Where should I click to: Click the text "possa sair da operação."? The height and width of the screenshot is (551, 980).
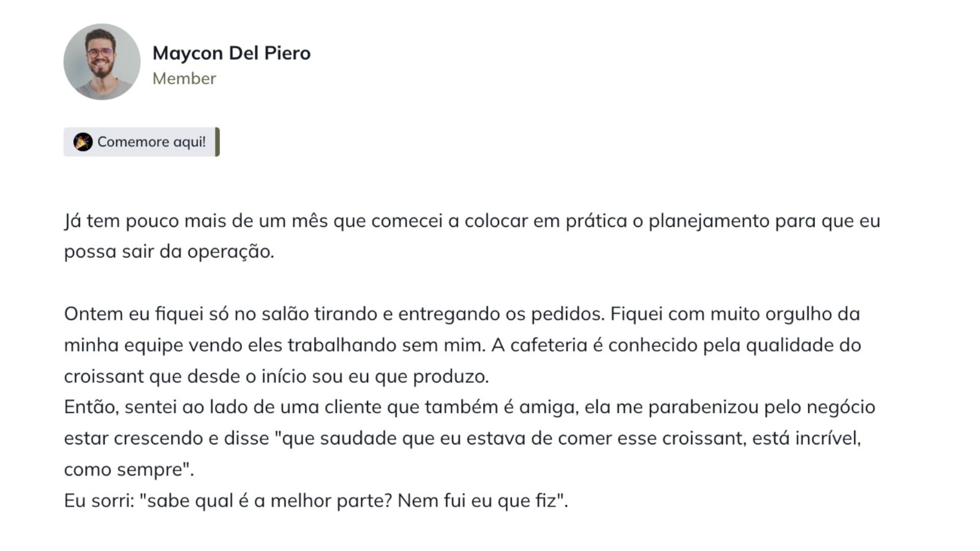point(169,252)
